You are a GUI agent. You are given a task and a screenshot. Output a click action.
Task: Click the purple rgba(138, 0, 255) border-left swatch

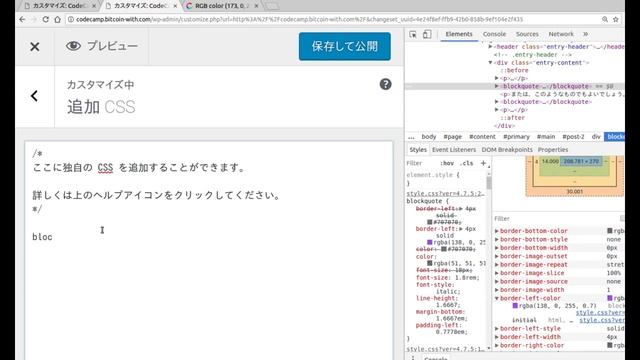(x=429, y=242)
